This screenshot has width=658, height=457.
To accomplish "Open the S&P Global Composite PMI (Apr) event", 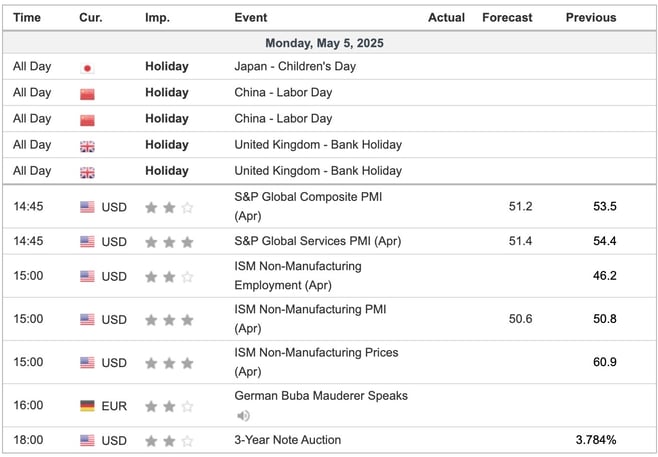I will pyautogui.click(x=308, y=206).
